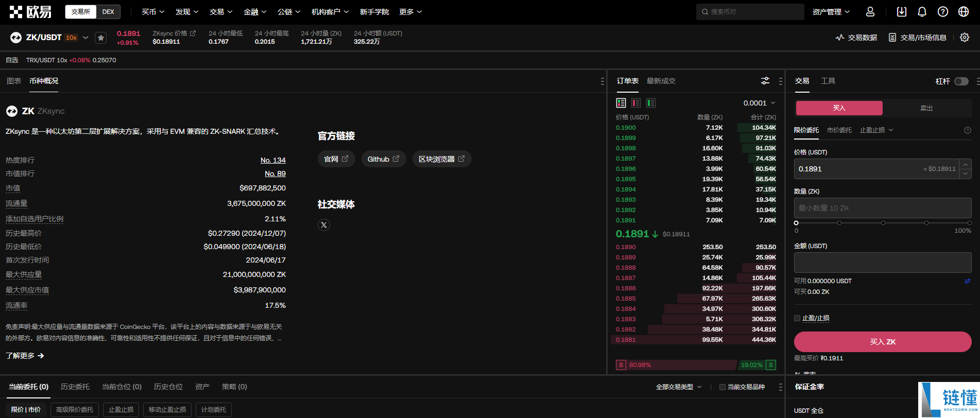The image size is (980, 418).
Task: Click the buy/sell ratio bar
Action: (696, 365)
